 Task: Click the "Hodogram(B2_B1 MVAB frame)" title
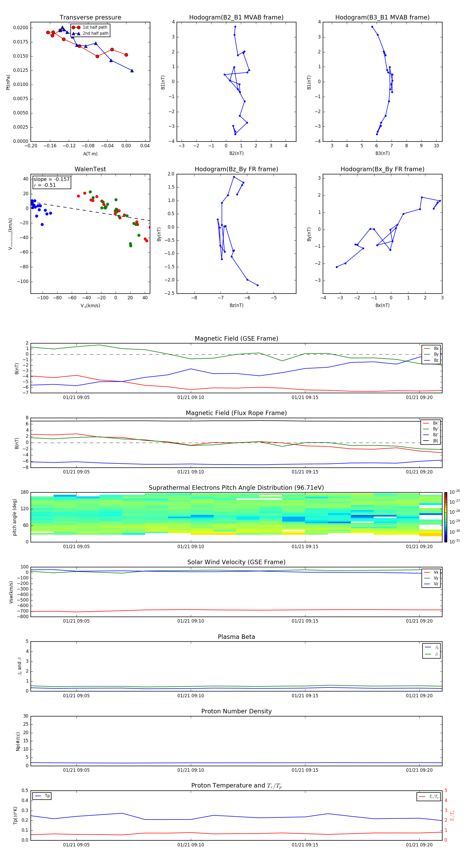point(236,18)
